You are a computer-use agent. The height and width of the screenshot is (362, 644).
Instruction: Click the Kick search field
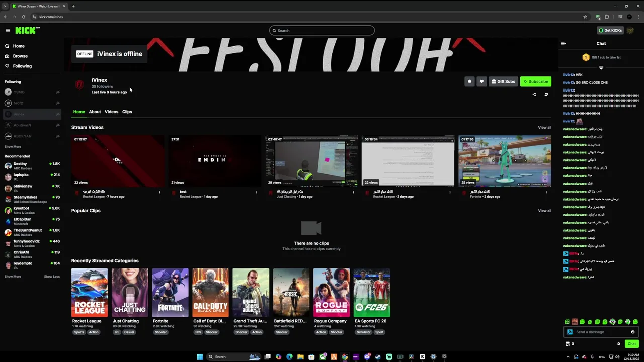(322, 30)
